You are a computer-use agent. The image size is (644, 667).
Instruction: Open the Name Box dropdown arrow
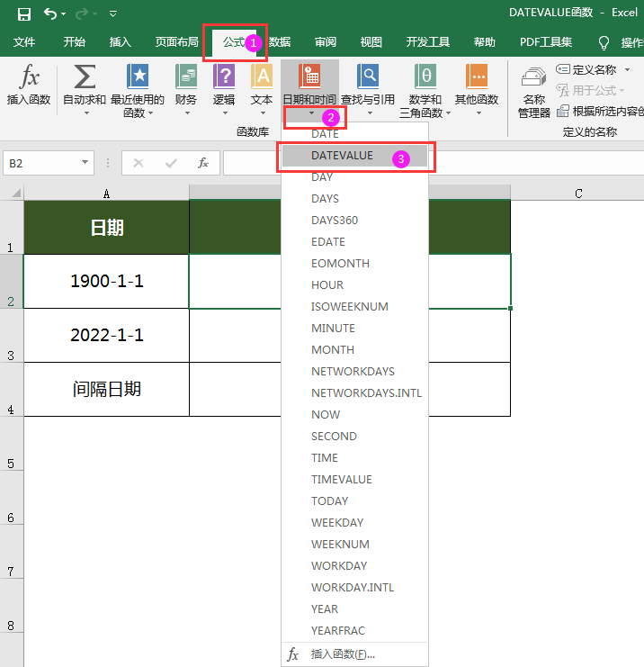pos(85,162)
